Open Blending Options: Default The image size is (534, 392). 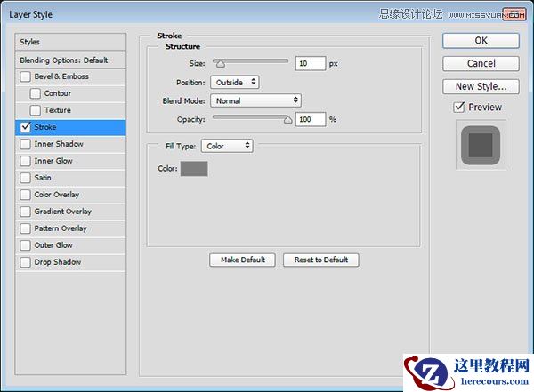tap(70, 60)
